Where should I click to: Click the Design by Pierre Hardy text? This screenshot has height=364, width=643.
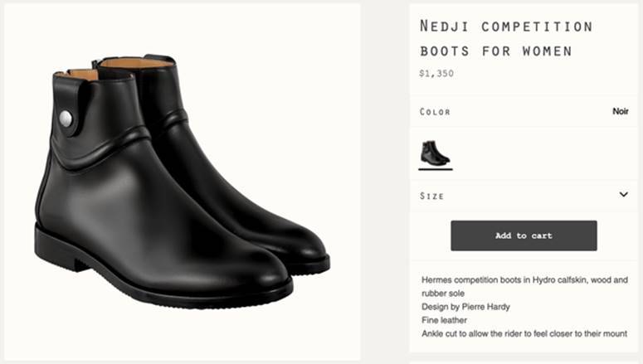pyautogui.click(x=465, y=307)
